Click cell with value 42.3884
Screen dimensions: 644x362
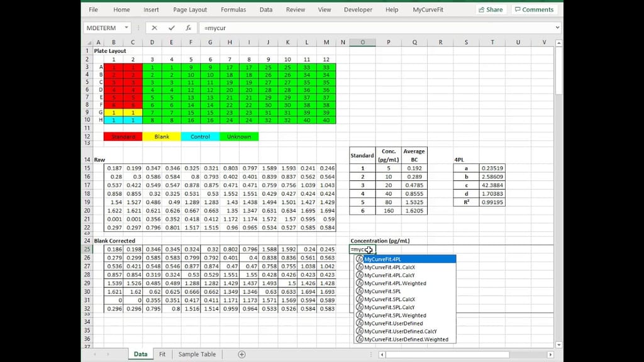click(492, 185)
